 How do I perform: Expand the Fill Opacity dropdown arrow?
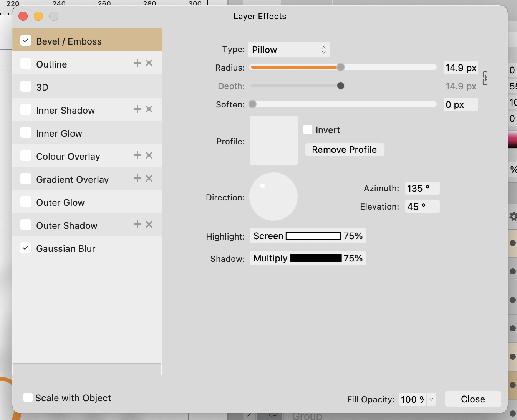[x=431, y=399]
